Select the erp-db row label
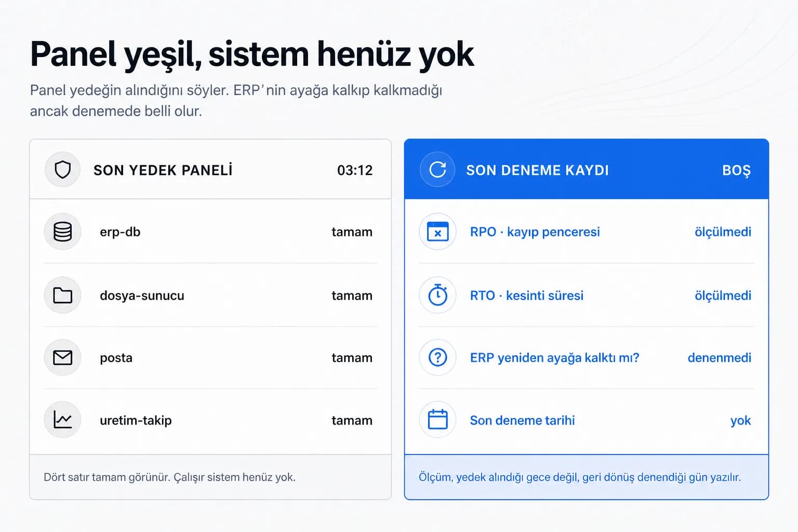This screenshot has height=532, width=798. pos(120,232)
